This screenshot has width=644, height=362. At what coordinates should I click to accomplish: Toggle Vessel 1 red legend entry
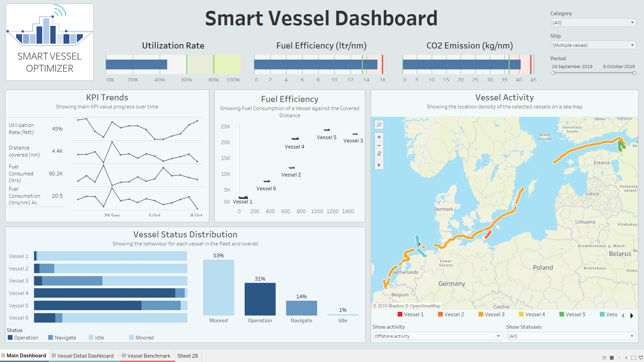tap(410, 315)
